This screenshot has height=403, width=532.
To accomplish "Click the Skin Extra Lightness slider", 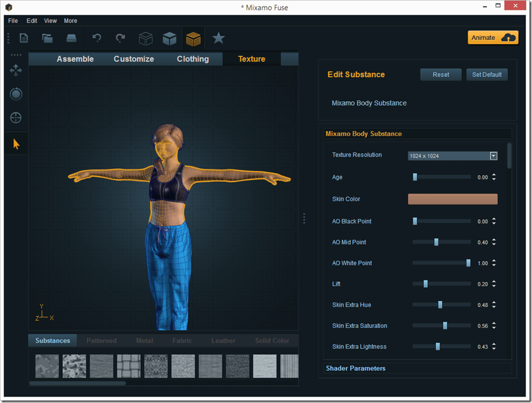I will 441,347.
